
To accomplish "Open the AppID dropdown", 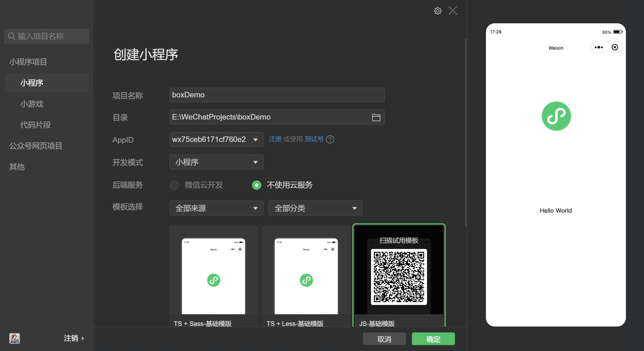I will click(x=256, y=139).
